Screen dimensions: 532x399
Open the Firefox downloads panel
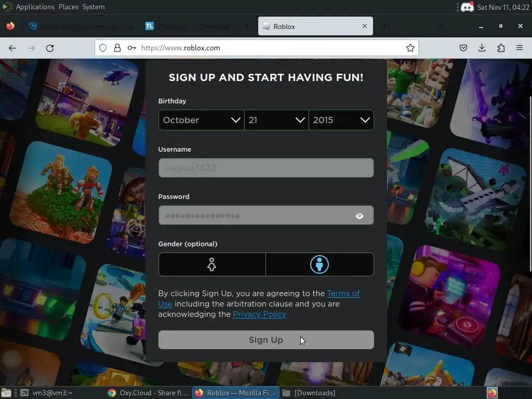(x=482, y=48)
